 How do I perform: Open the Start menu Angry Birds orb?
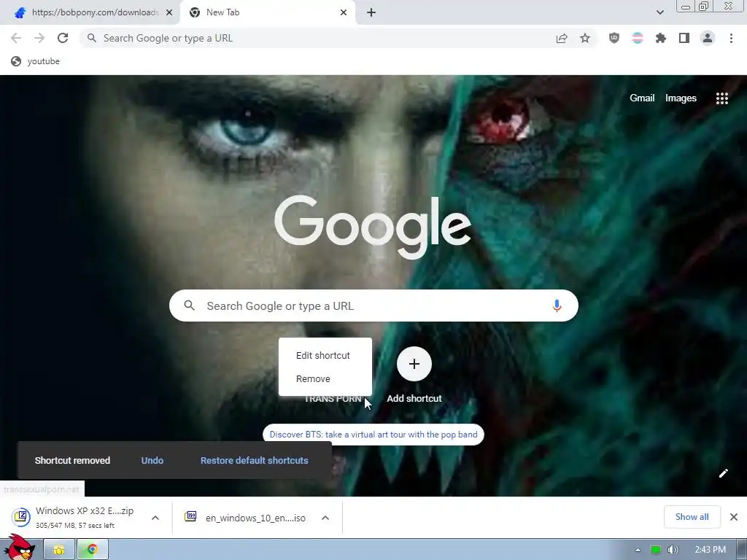point(19,548)
